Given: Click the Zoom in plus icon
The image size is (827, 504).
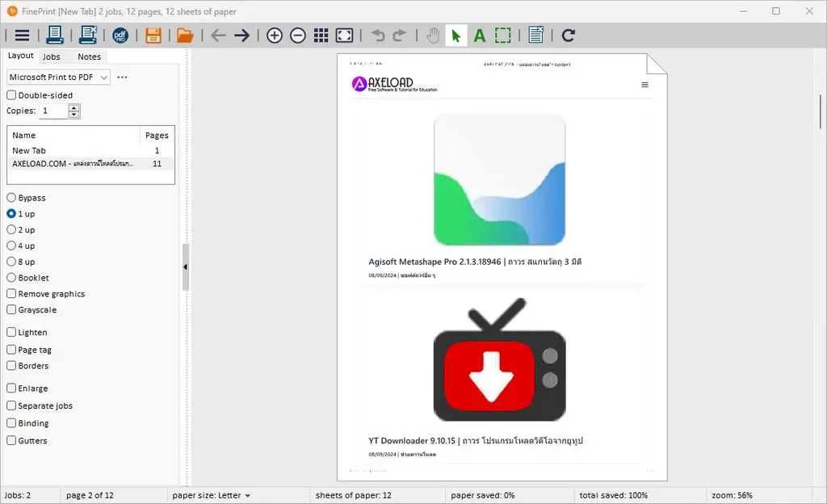Looking at the screenshot, I should (x=275, y=36).
